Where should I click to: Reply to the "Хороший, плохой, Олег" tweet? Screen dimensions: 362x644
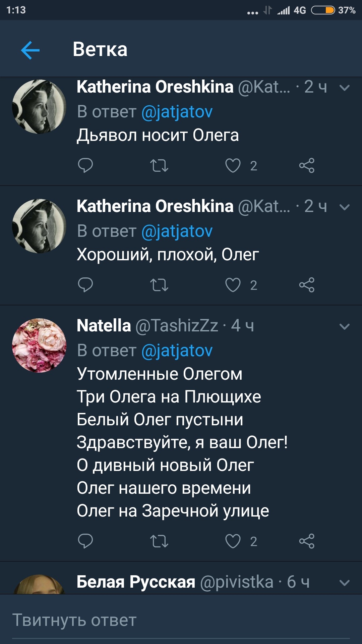point(85,285)
